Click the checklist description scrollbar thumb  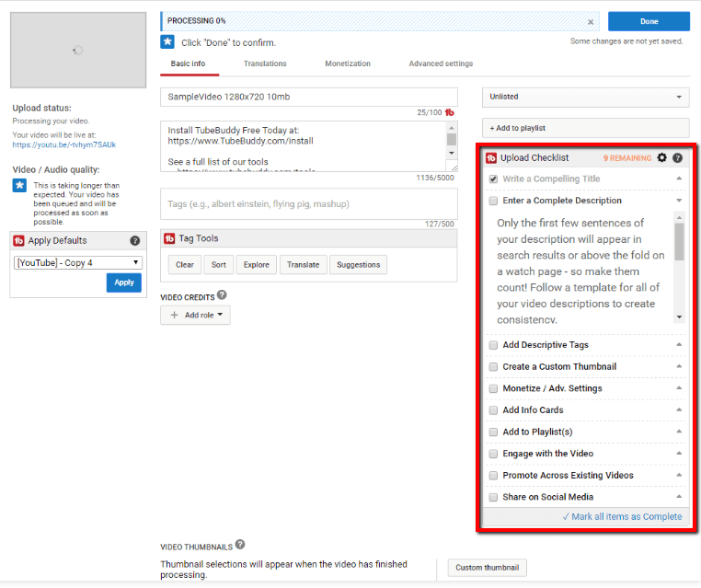point(679,242)
